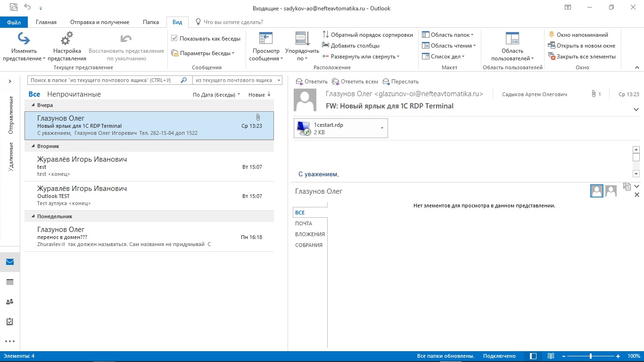The image size is (644, 362).
Task: Open in New Window (Открыть в новом окне)
Action: coord(582,46)
